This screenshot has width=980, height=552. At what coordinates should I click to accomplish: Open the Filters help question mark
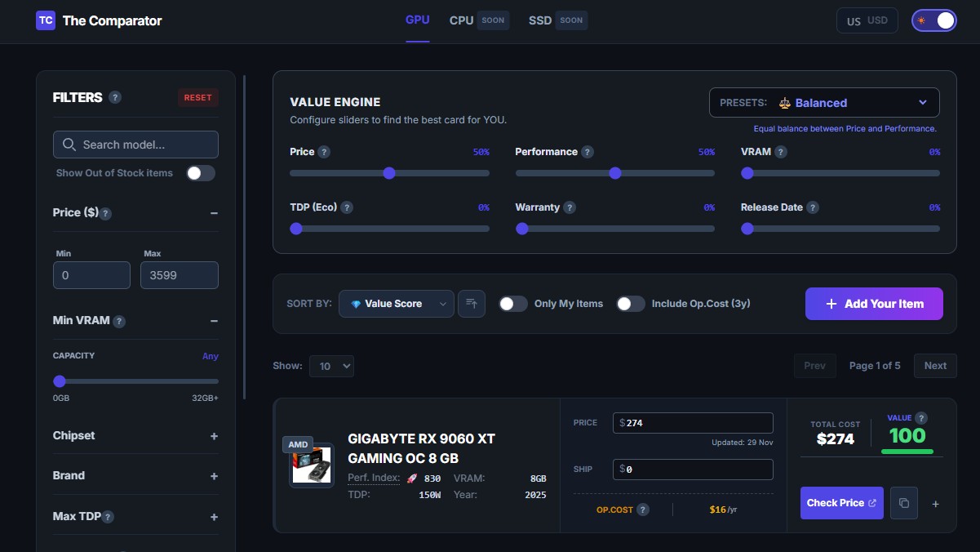coord(115,97)
